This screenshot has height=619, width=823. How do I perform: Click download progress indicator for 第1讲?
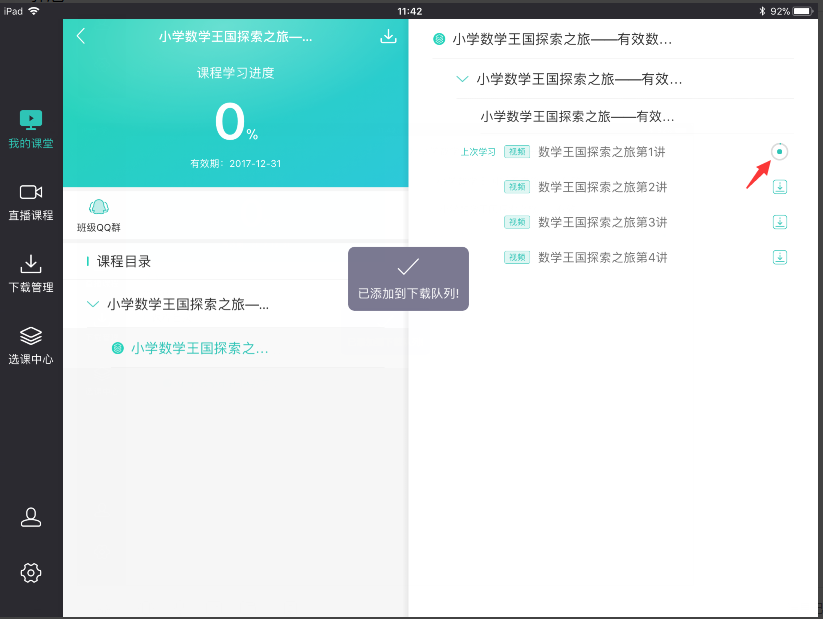(x=779, y=152)
